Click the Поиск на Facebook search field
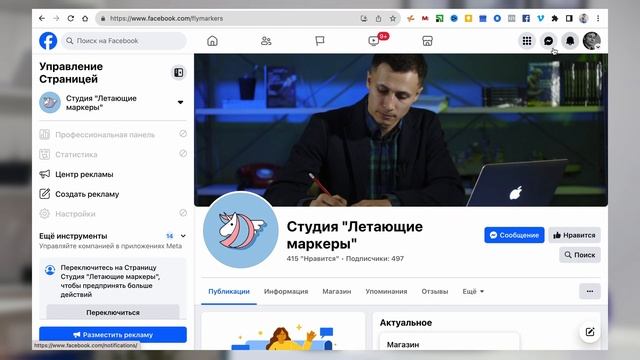 pyautogui.click(x=124, y=41)
